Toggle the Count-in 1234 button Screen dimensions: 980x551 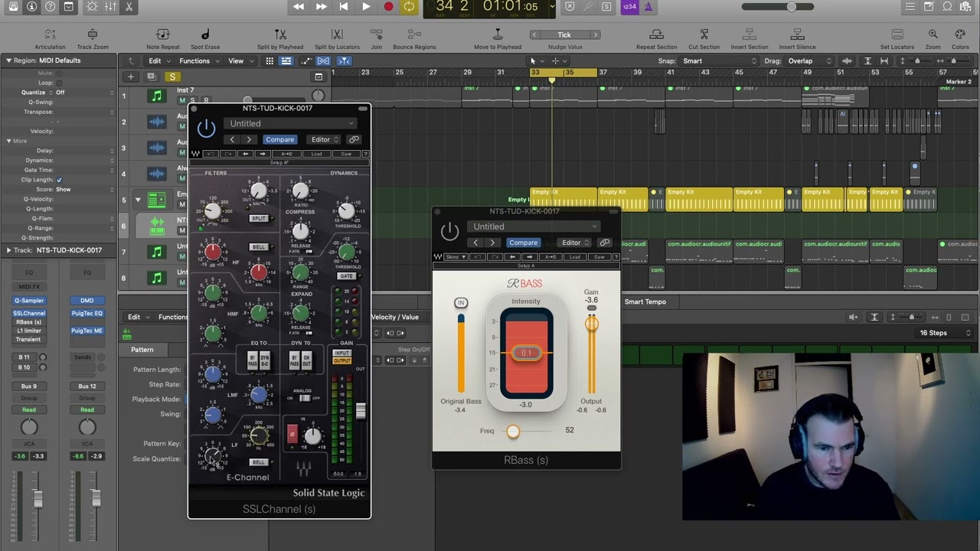629,7
